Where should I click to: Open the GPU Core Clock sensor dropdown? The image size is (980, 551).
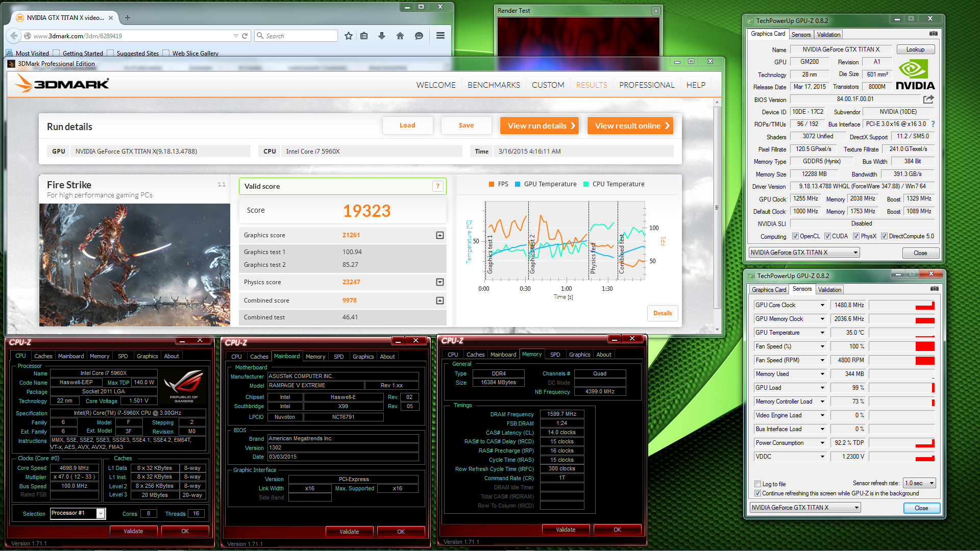pos(822,305)
